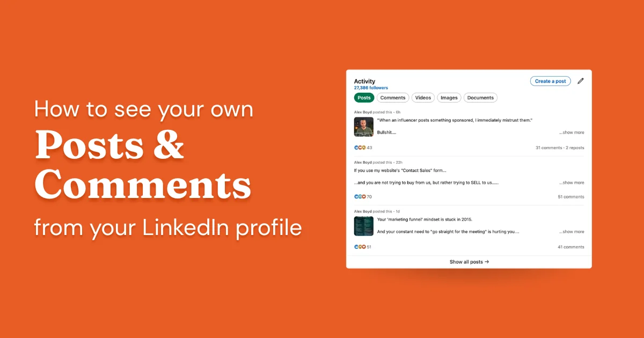This screenshot has height=338, width=644.
Task: Switch to the Comments tab
Action: coord(393,98)
